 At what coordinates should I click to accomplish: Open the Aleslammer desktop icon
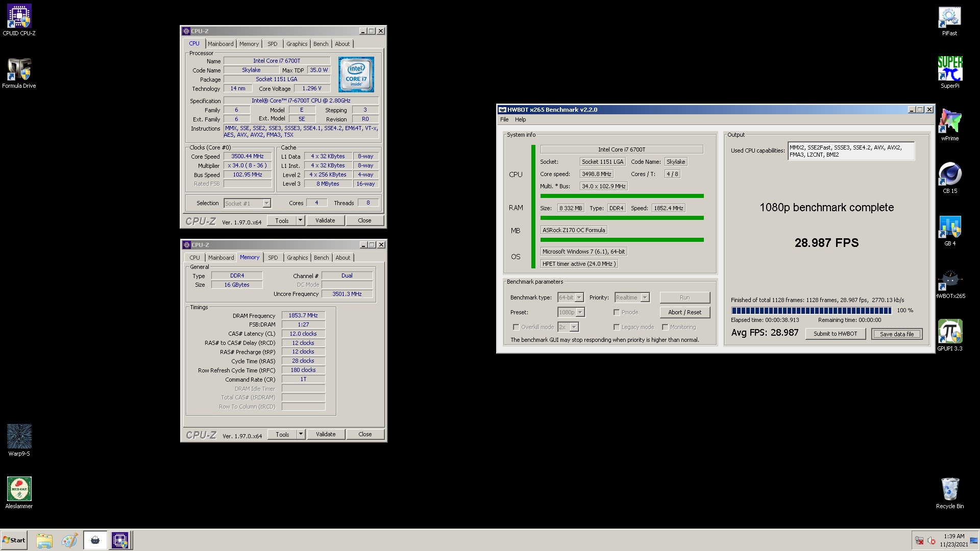coord(19,493)
